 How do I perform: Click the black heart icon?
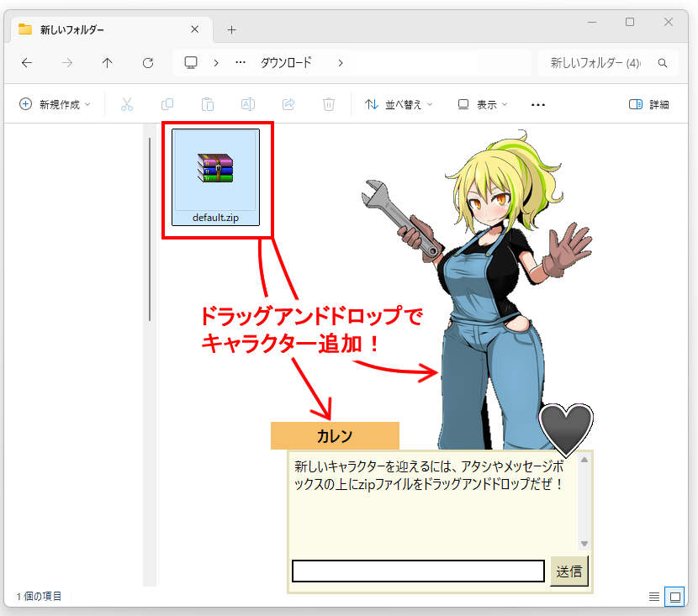pos(566,429)
